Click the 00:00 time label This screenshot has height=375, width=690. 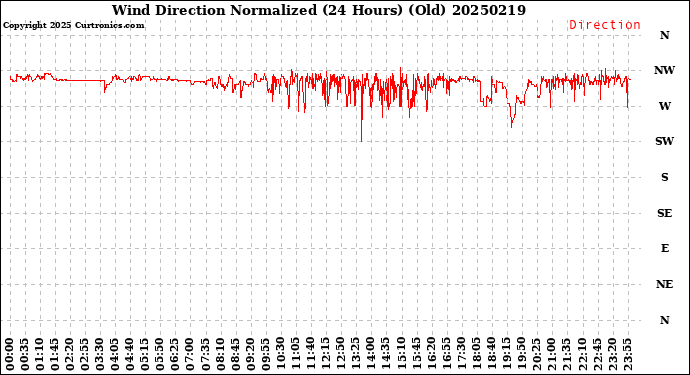[x=10, y=355]
